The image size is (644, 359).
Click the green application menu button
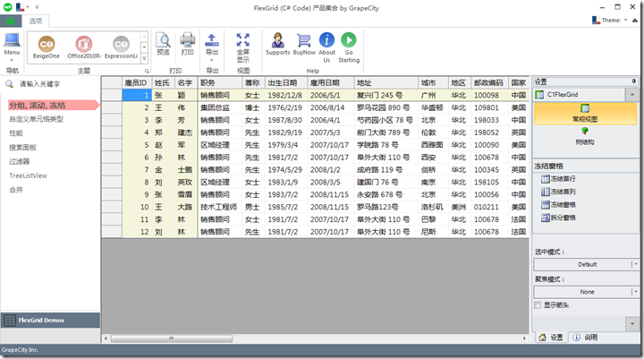coord(11,21)
